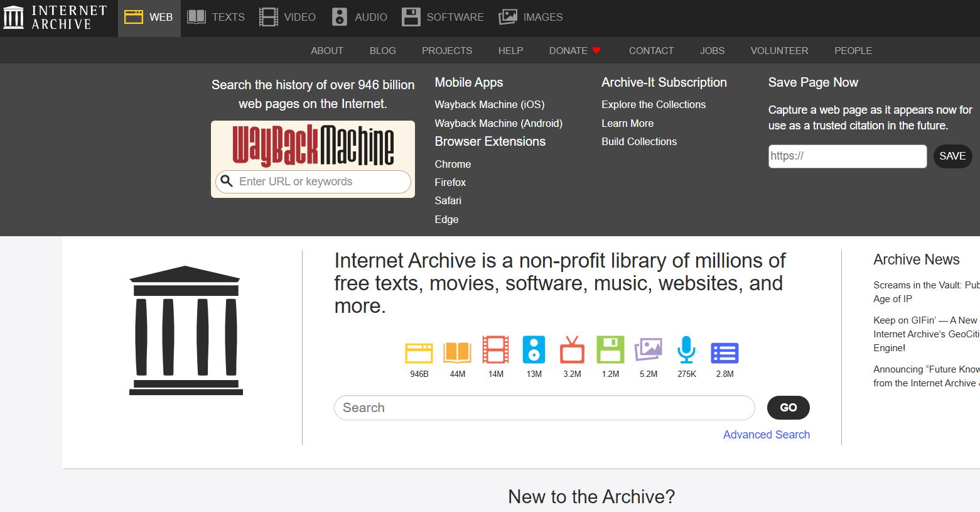Click the SAVE button for Save Page Now

[x=952, y=156]
